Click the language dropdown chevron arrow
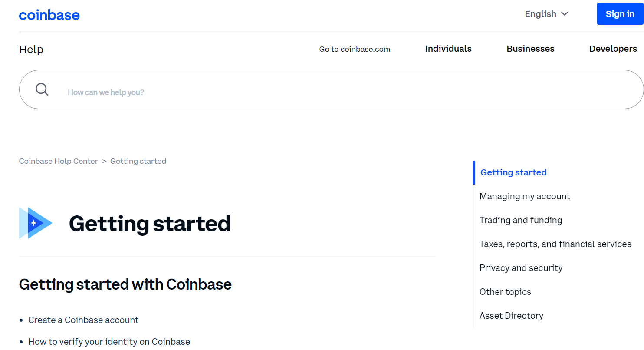The image size is (644, 350). tap(565, 14)
